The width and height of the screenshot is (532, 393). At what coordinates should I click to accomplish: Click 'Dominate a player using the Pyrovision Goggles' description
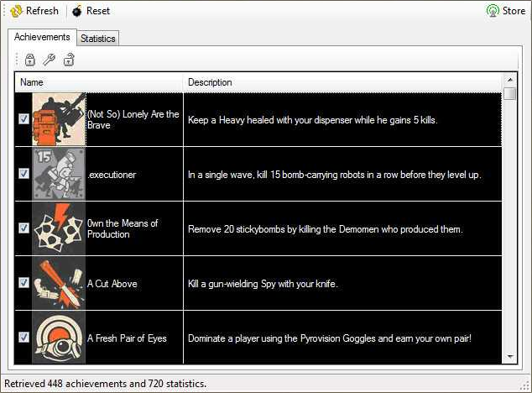(330, 338)
